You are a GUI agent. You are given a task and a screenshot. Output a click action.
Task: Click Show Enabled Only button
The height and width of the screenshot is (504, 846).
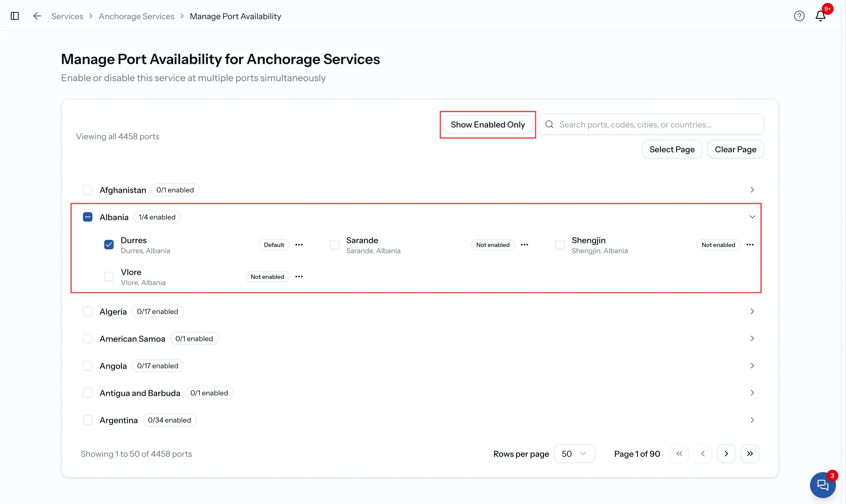click(488, 124)
